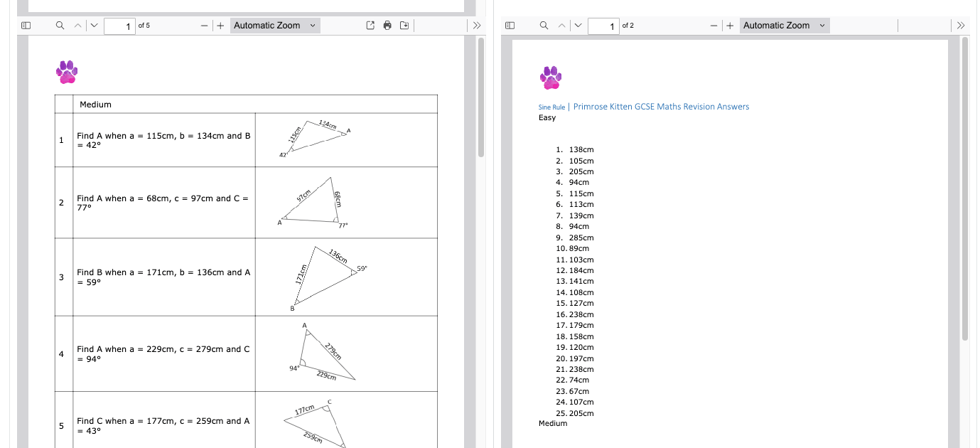Viewport: 980px width, 448px height.
Task: Open the search (Find) tool in the questions PDF
Action: click(x=60, y=25)
